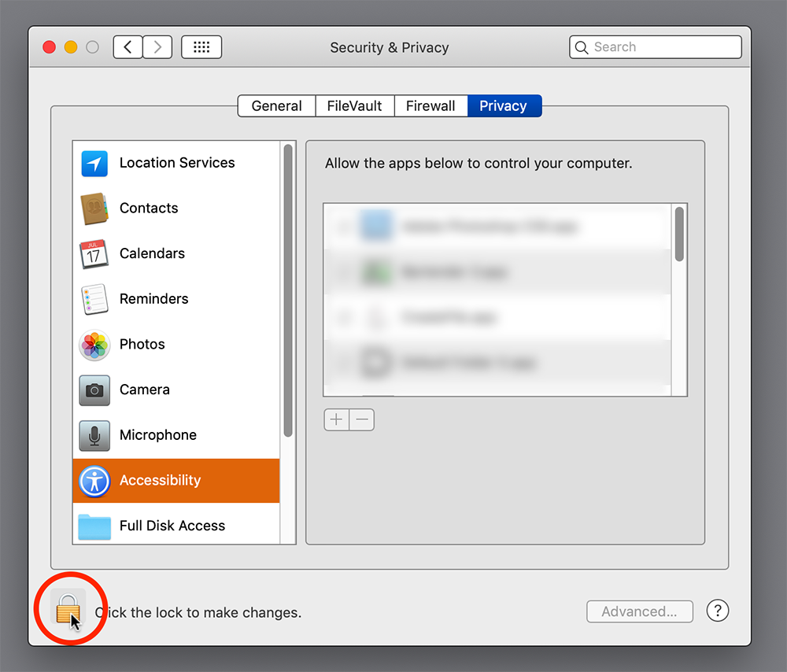Click the lock icon to make changes
Image resolution: width=787 pixels, height=672 pixels.
click(68, 609)
